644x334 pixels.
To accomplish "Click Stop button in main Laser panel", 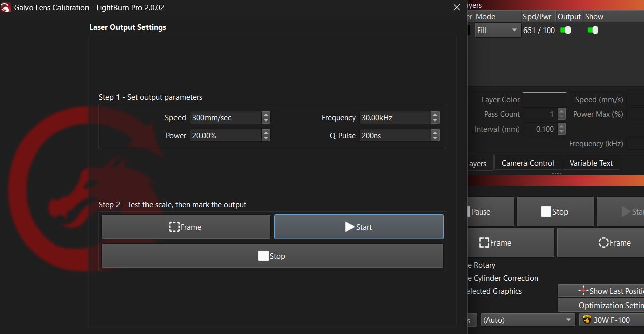I will click(555, 211).
